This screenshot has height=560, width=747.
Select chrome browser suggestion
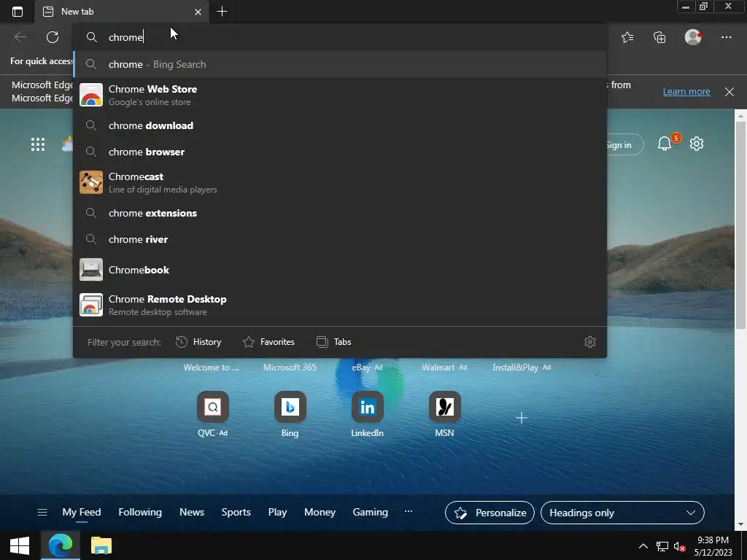coord(340,152)
